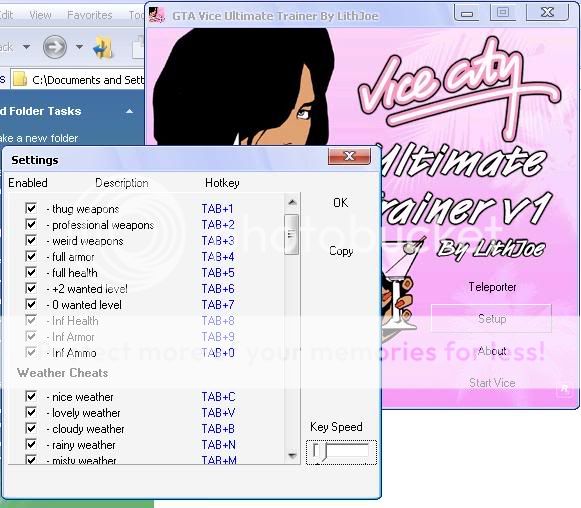Uncheck the thug weapons cheat checkbox
Image resolution: width=581 pixels, height=508 pixels.
pos(31,208)
